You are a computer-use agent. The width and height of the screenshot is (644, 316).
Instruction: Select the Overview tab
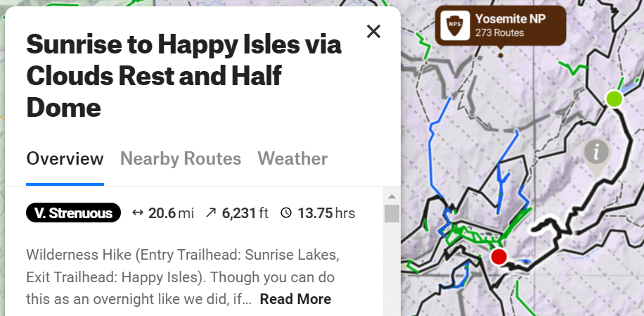click(x=65, y=158)
